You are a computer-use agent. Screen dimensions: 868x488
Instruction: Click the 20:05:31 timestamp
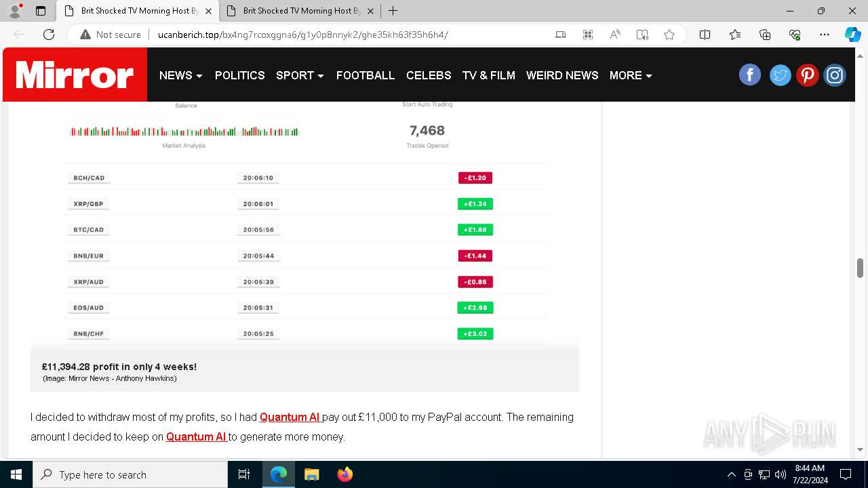tap(258, 308)
